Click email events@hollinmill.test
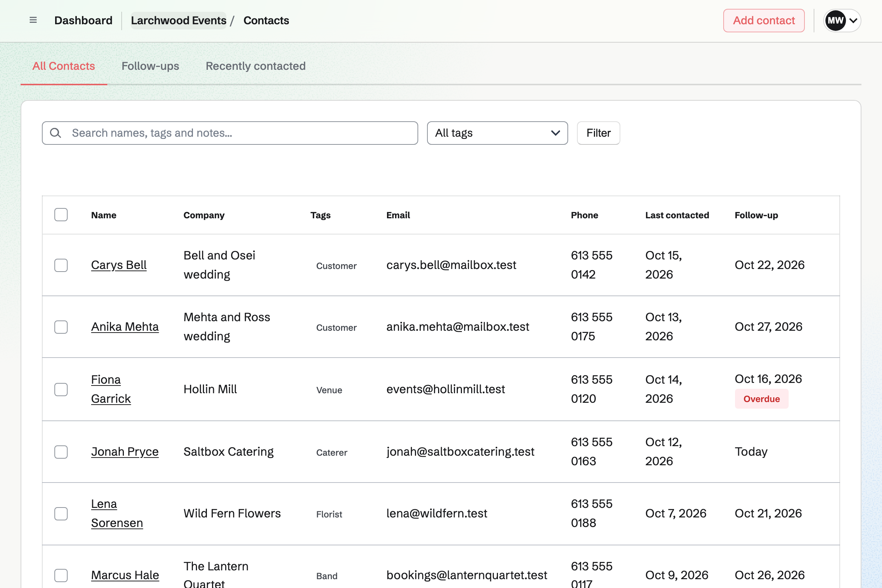The image size is (882, 588). point(445,389)
